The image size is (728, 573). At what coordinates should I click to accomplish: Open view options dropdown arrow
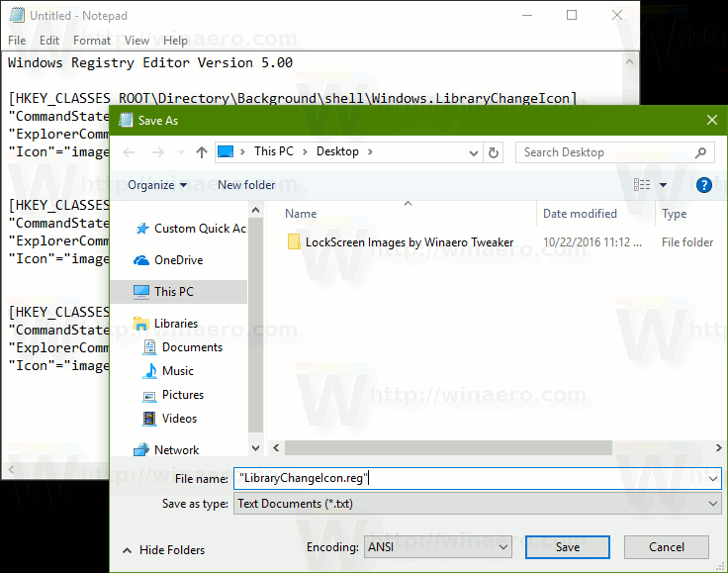point(663,185)
